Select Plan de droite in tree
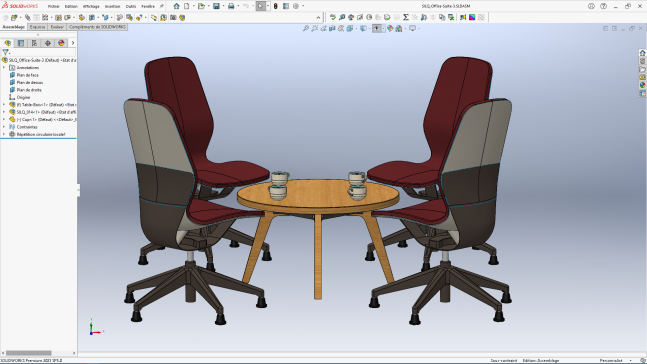The height and width of the screenshot is (364, 647). tap(29, 90)
